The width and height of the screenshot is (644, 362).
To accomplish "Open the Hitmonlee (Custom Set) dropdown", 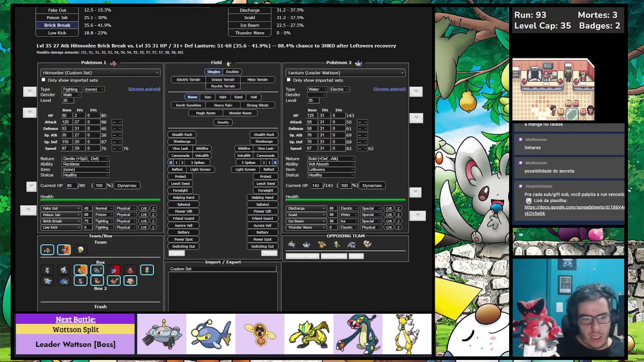I will (x=101, y=73).
